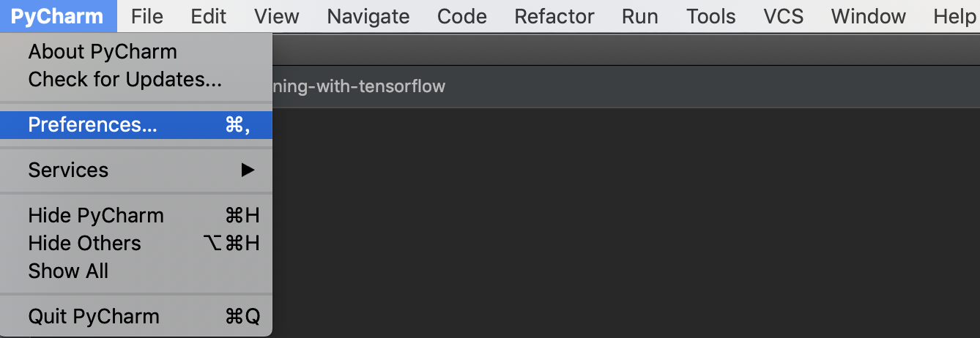Select Hide Others in the menu
This screenshot has height=338, width=980.
[136, 243]
